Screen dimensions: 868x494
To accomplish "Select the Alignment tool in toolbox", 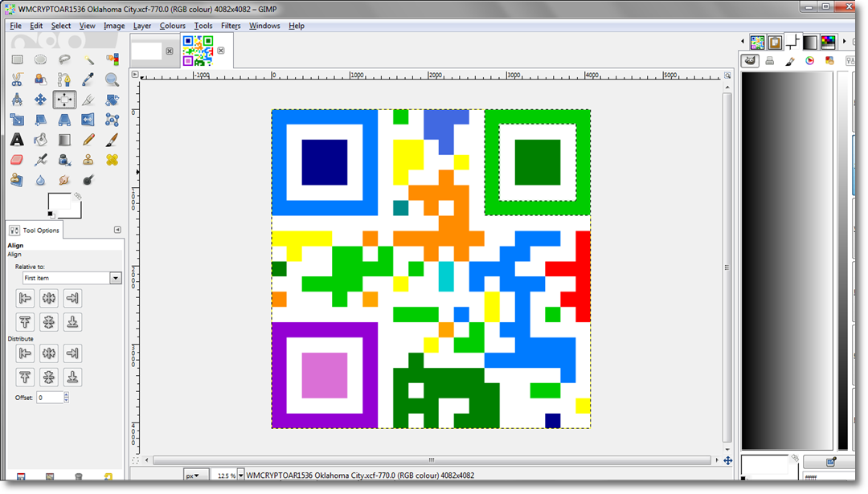I will click(64, 100).
